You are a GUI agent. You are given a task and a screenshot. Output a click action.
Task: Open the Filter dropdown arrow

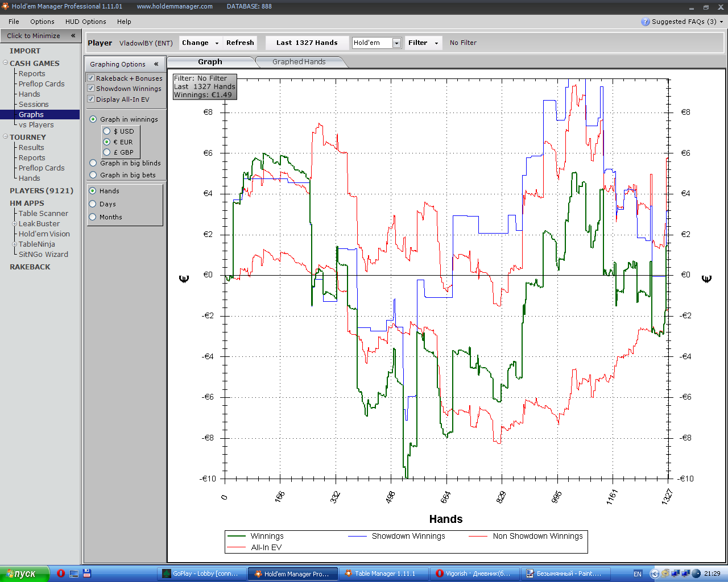pyautogui.click(x=436, y=43)
